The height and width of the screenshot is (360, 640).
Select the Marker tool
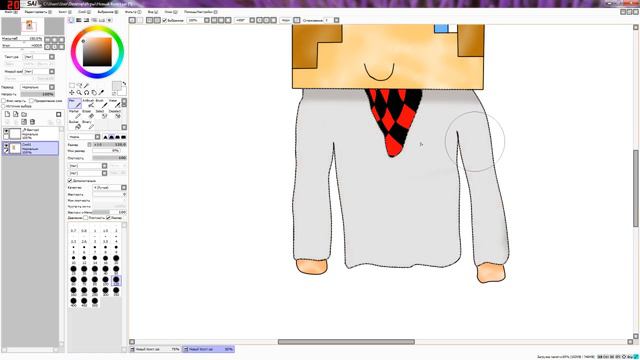coord(75,114)
